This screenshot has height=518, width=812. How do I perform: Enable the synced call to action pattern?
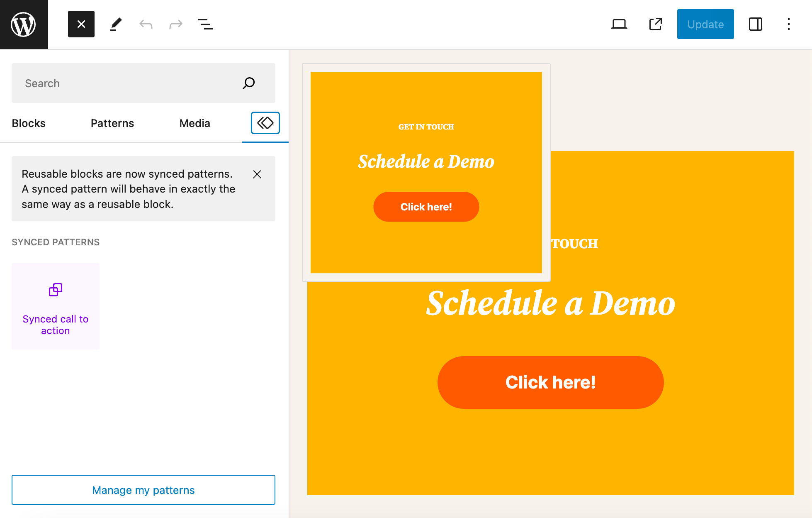55,306
